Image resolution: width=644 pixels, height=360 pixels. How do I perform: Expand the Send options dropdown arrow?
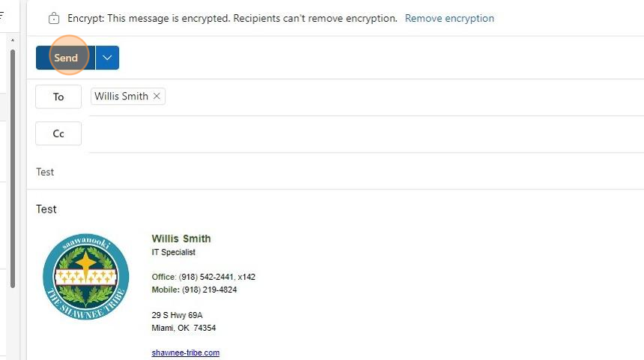pos(108,58)
